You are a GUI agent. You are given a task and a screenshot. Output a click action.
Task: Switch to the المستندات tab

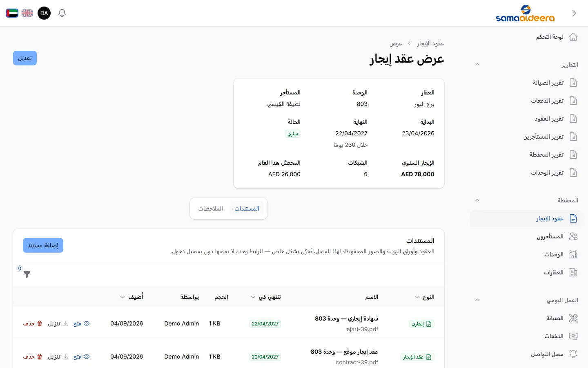[247, 209]
